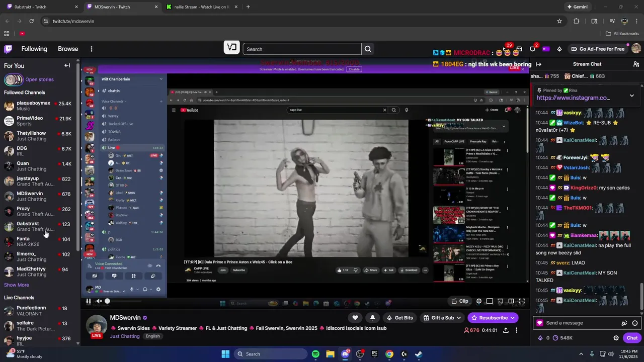Open the Just Chatting category link
644x362 pixels.
(125, 336)
